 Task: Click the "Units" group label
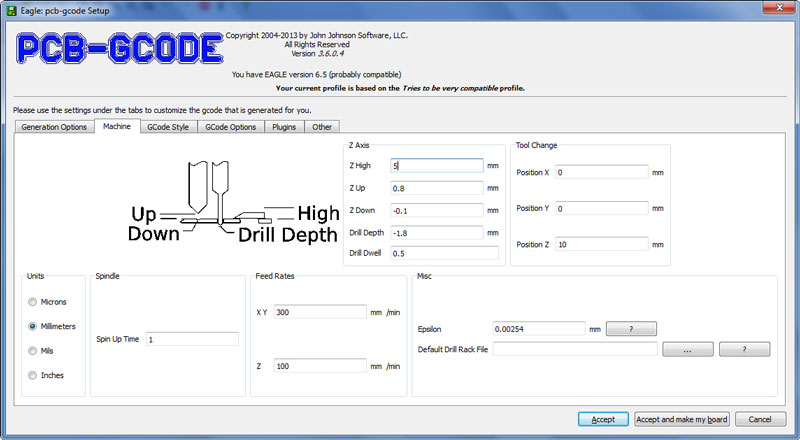35,276
